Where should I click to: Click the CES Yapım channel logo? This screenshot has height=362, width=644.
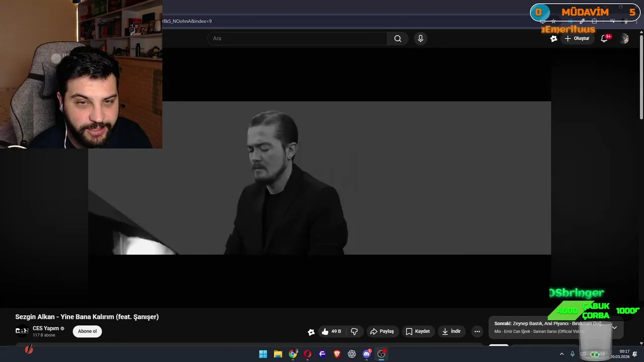(x=22, y=331)
